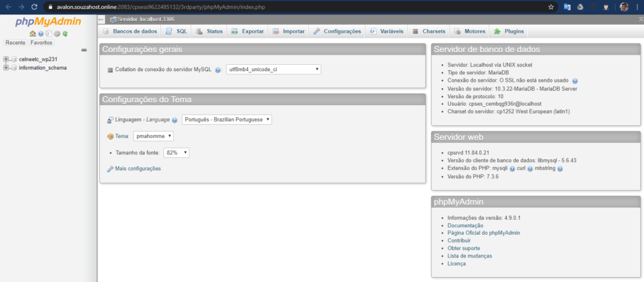Open navigation panel settings gear icon
Screen dimensions: 644x282
(x=57, y=34)
